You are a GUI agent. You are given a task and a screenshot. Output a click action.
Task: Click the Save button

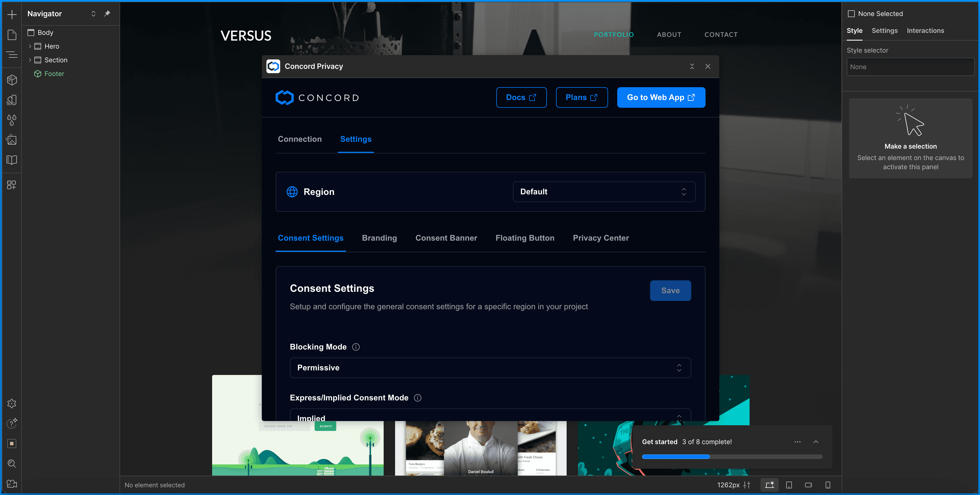670,290
